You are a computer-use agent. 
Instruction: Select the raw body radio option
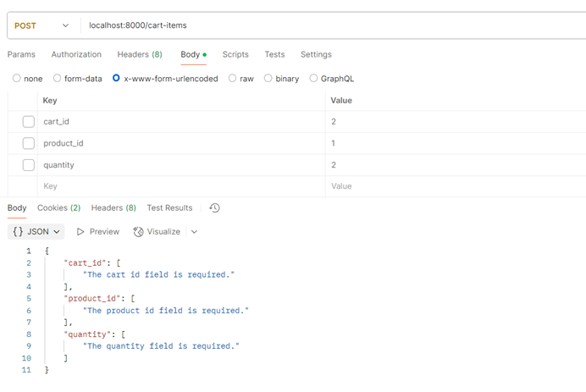click(x=233, y=79)
